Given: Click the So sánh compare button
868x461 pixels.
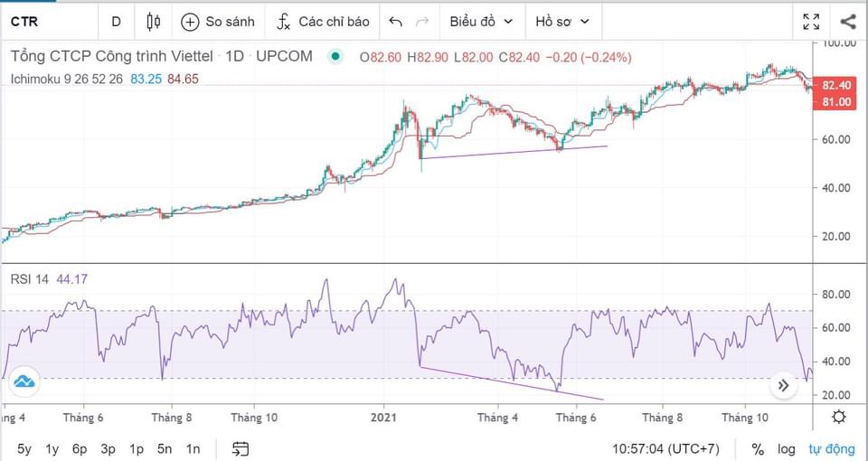Looking at the screenshot, I should (218, 22).
